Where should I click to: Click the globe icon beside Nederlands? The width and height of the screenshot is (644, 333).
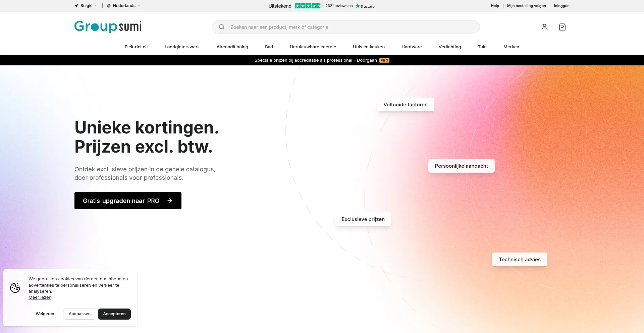pos(109,6)
